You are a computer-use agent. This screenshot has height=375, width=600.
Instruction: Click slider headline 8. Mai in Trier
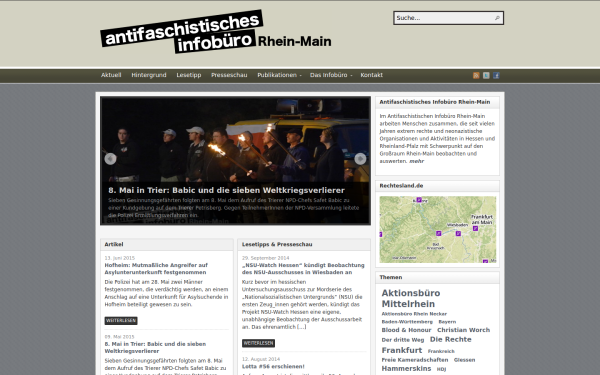[x=227, y=190]
